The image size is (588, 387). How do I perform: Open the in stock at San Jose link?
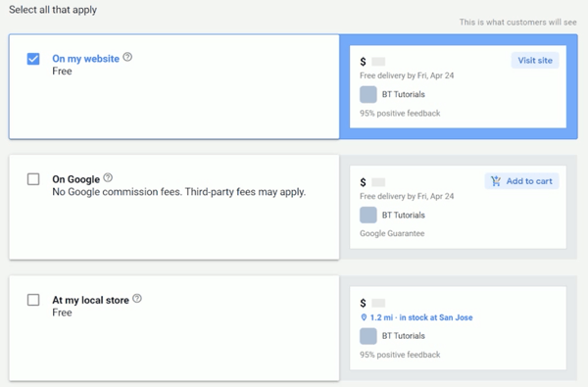[436, 317]
